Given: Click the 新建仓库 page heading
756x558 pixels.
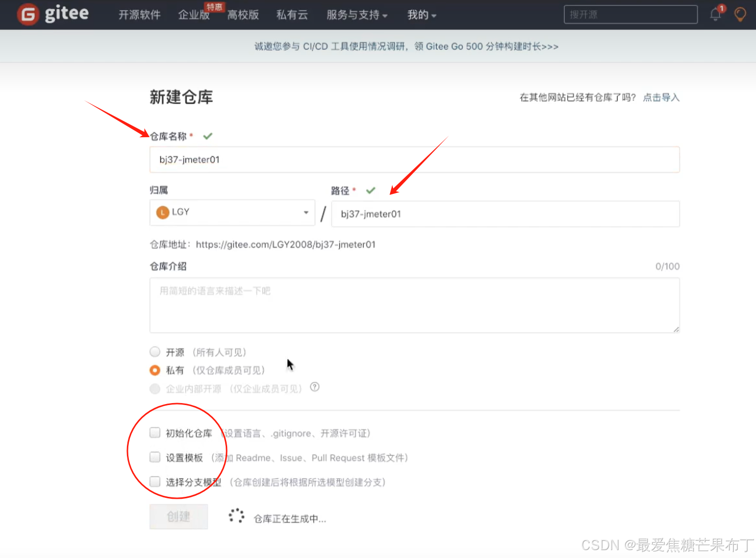Looking at the screenshot, I should click(181, 97).
